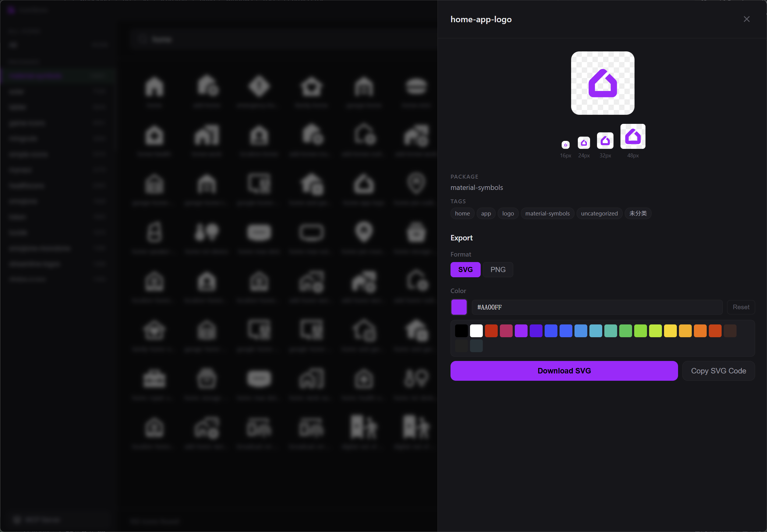
Task: Click the 'logo' tag chip
Action: [508, 213]
